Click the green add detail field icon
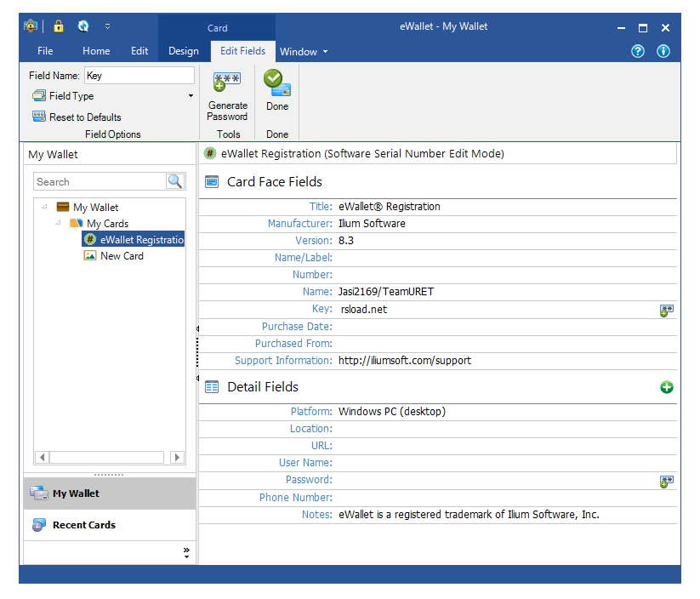 (x=667, y=387)
